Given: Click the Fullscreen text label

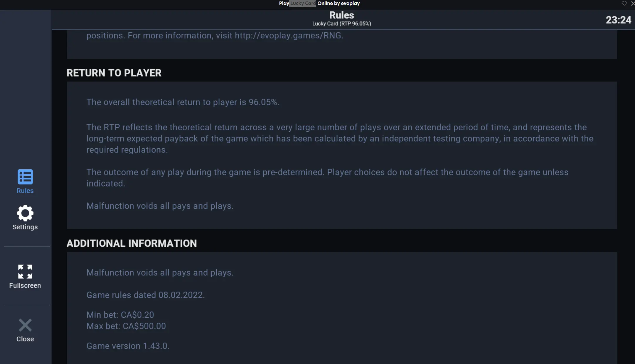Looking at the screenshot, I should (25, 285).
